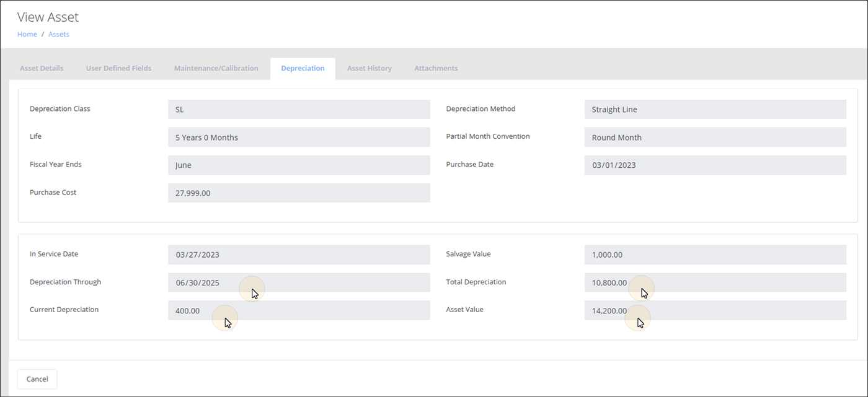
Task: Click the Partial Month Convention field showing Round Month
Action: click(715, 137)
